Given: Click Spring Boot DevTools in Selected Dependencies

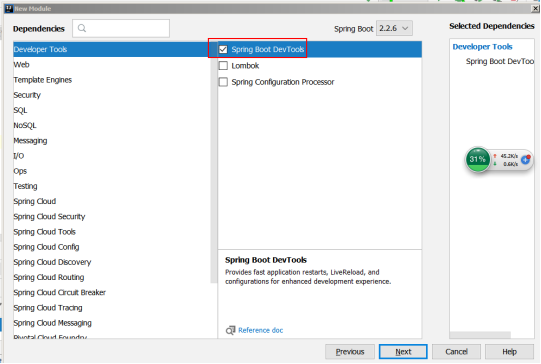Looking at the screenshot, I should [x=500, y=61].
